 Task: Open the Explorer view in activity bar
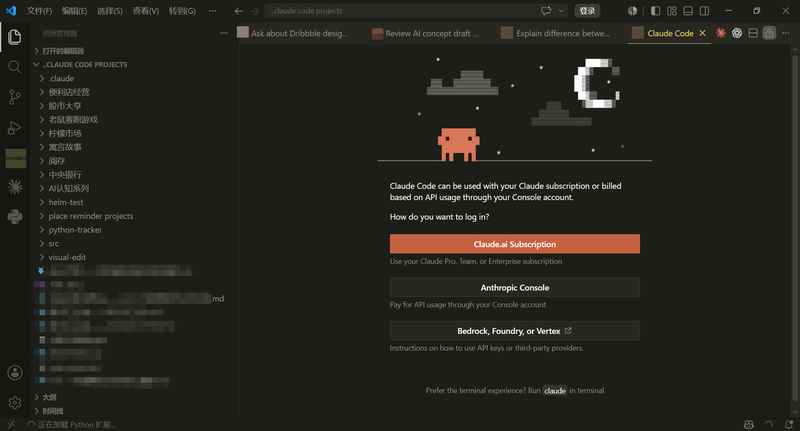[x=15, y=37]
